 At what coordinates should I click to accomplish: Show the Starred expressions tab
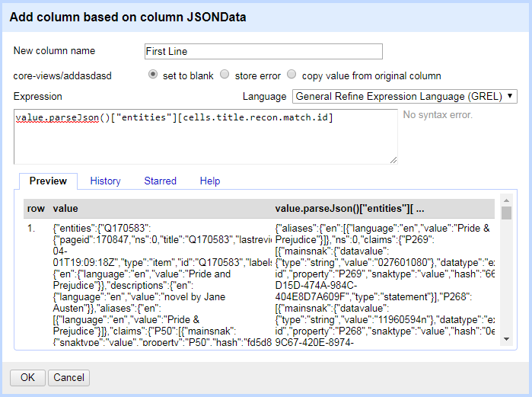tap(160, 181)
